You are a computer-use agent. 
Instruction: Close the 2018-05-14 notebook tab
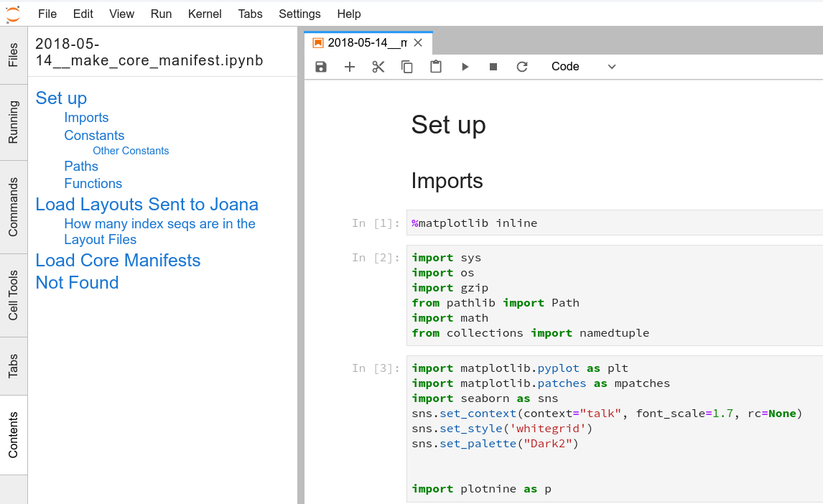click(x=418, y=42)
